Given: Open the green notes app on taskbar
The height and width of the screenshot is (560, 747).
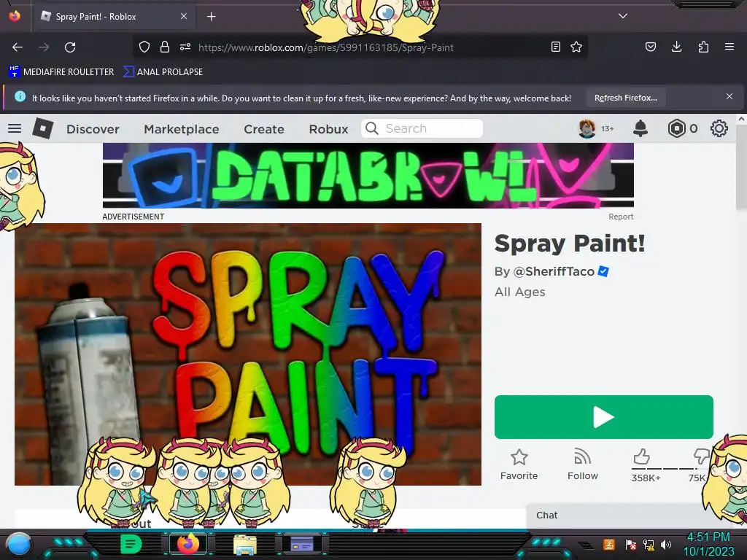Looking at the screenshot, I should pos(131,544).
